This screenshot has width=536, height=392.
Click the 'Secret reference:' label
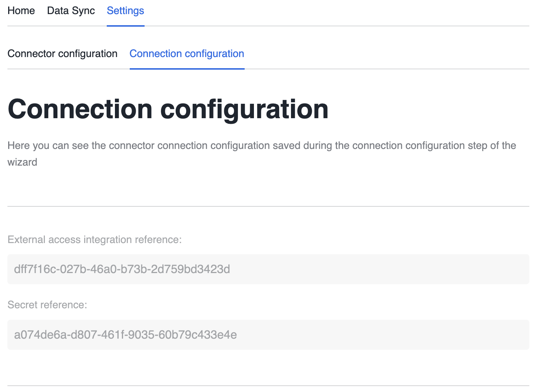click(x=47, y=305)
